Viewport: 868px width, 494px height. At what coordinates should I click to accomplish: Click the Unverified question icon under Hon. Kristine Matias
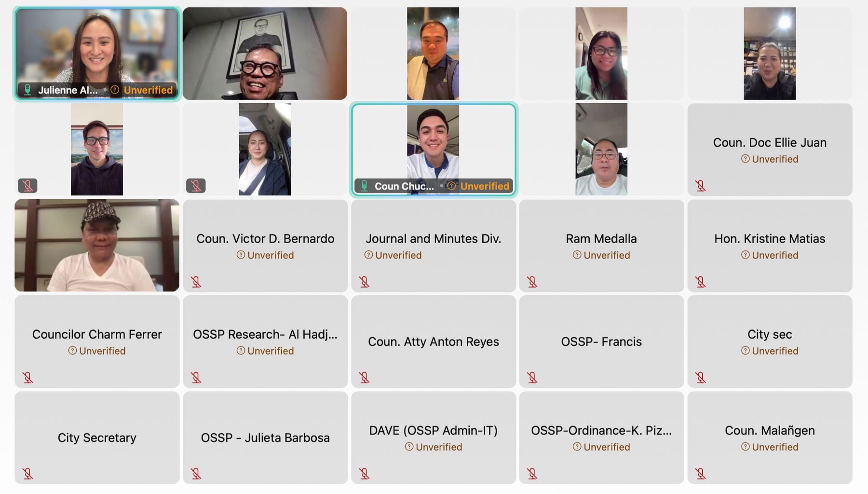click(746, 255)
